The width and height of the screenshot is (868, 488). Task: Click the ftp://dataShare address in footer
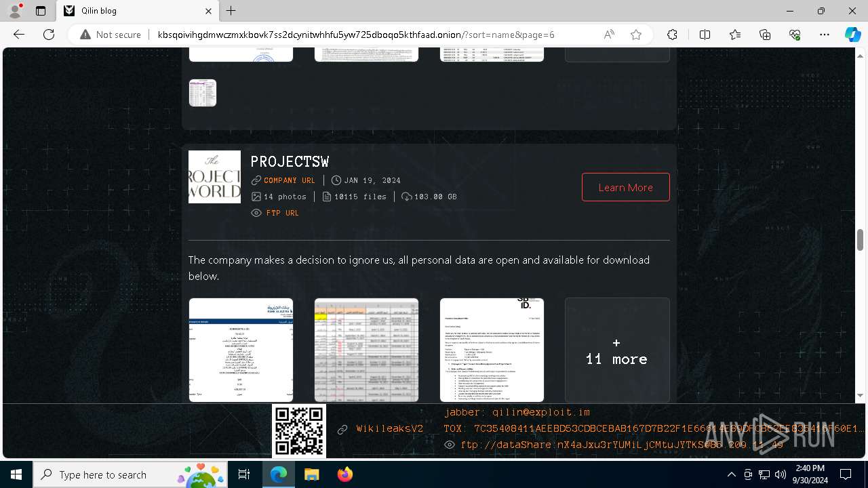click(x=622, y=445)
